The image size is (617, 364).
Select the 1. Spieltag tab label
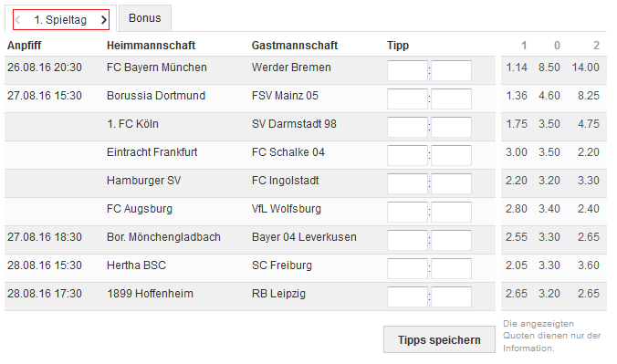[x=60, y=20]
